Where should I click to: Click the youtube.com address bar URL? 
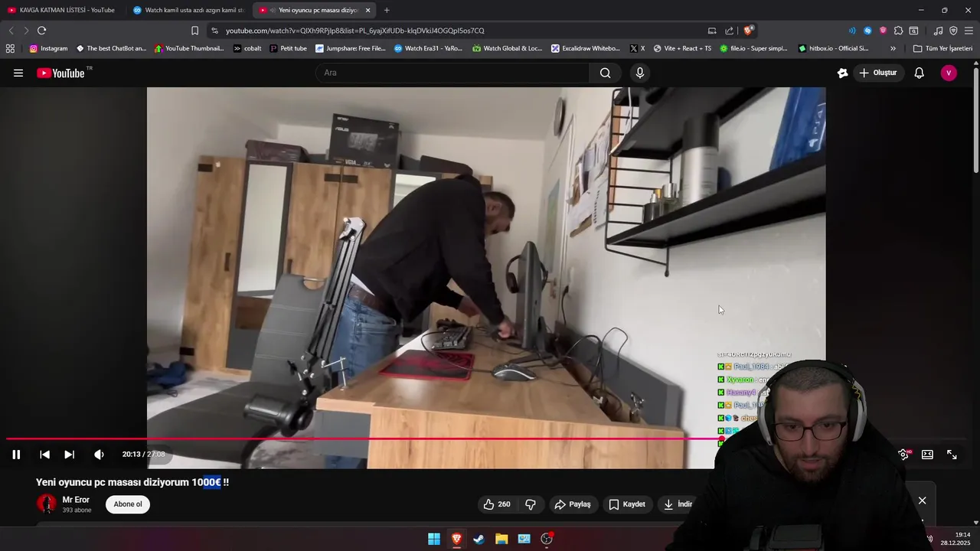[x=355, y=31]
